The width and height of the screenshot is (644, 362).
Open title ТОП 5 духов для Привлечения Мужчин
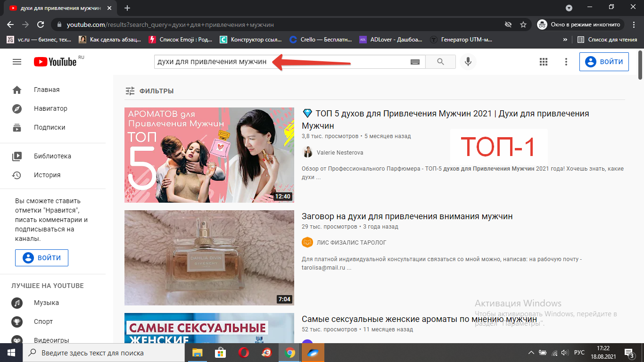445,120
